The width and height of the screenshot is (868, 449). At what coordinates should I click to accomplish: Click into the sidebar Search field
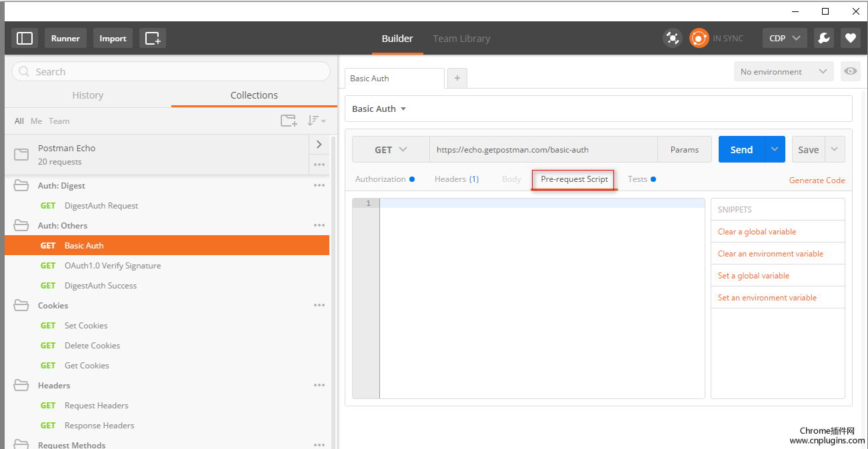click(171, 72)
